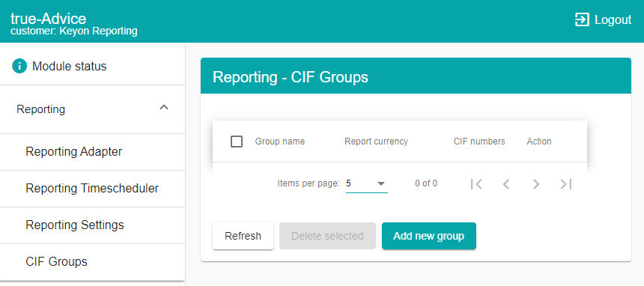
Task: Open Reporting Adapter page
Action: pyautogui.click(x=92, y=152)
